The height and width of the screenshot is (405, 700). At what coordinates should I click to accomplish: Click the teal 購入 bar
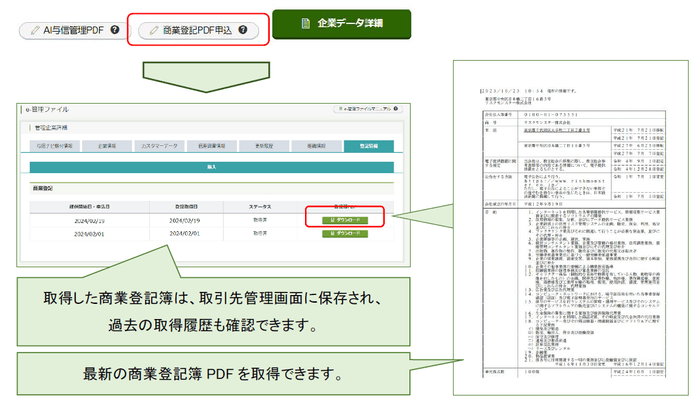click(x=212, y=167)
